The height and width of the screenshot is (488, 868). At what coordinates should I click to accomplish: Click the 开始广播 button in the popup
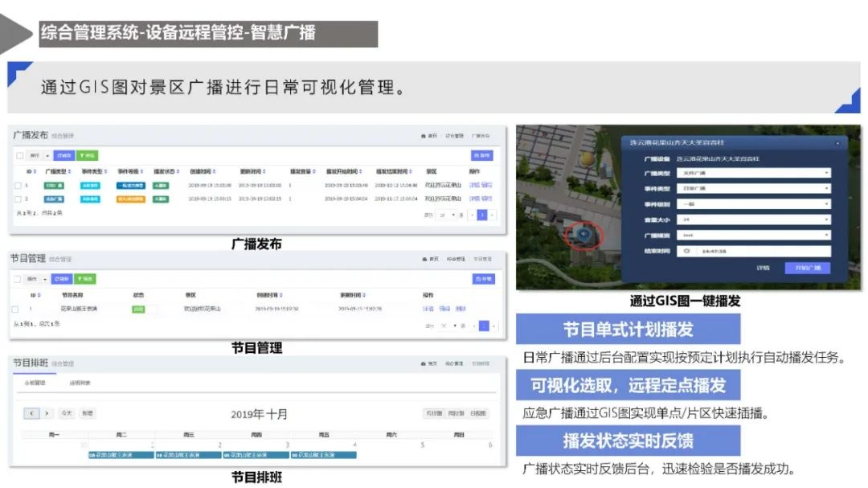(x=808, y=268)
